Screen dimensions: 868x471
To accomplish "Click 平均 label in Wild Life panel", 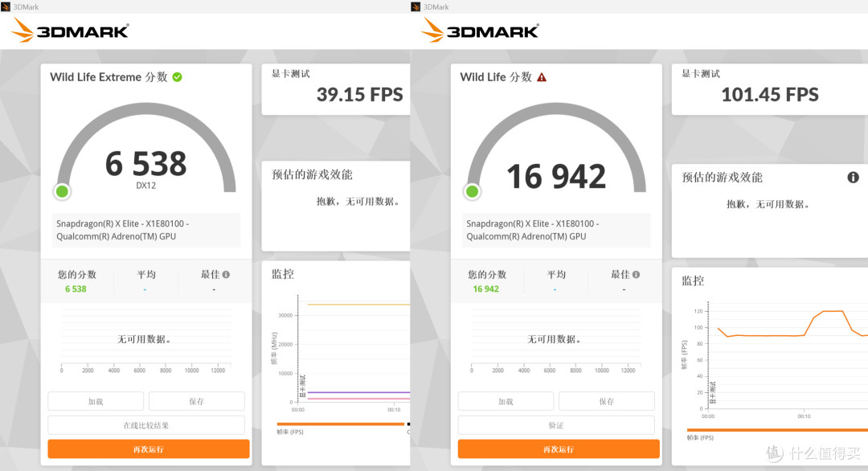I will pos(556,275).
